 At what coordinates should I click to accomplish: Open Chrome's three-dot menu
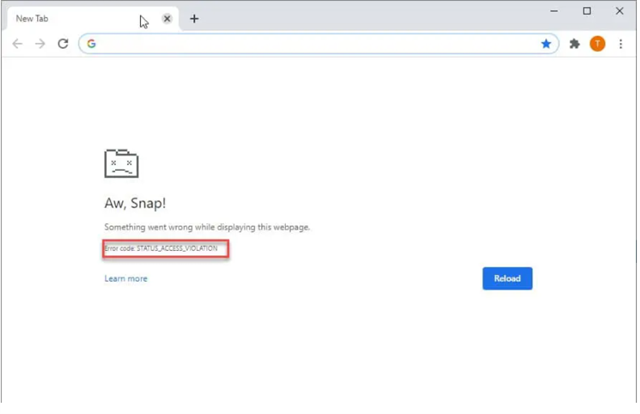(621, 44)
